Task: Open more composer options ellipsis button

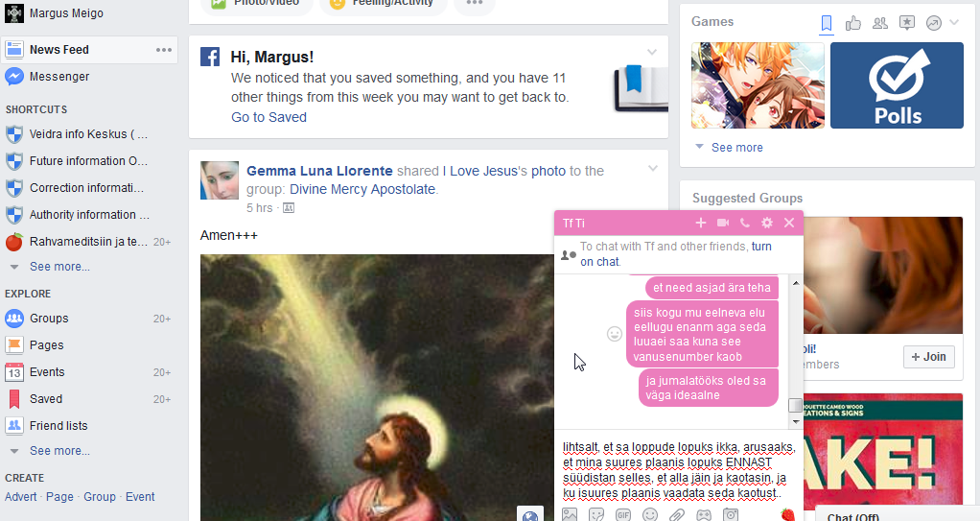Action: [x=475, y=3]
